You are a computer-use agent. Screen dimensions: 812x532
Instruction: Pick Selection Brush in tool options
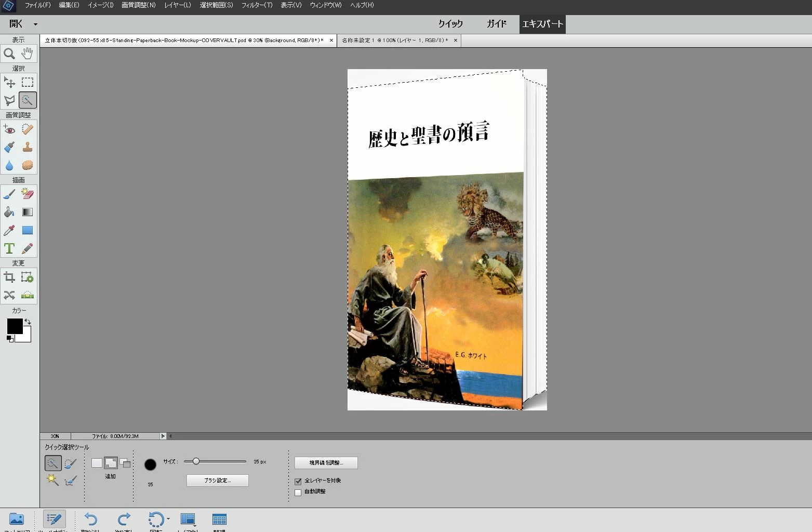(70, 463)
